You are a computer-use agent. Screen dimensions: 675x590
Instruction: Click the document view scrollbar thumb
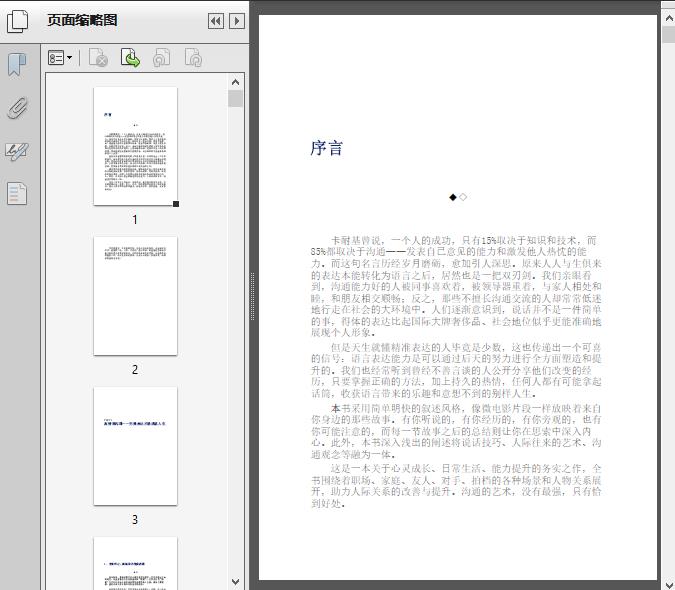669,34
